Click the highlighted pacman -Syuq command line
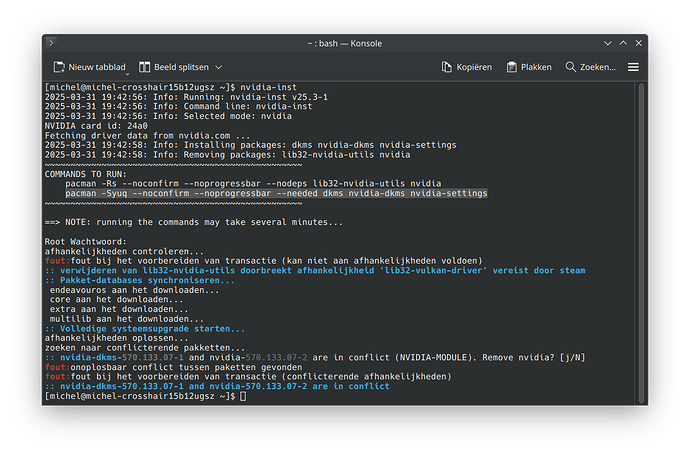The height and width of the screenshot is (455, 690). click(x=276, y=194)
